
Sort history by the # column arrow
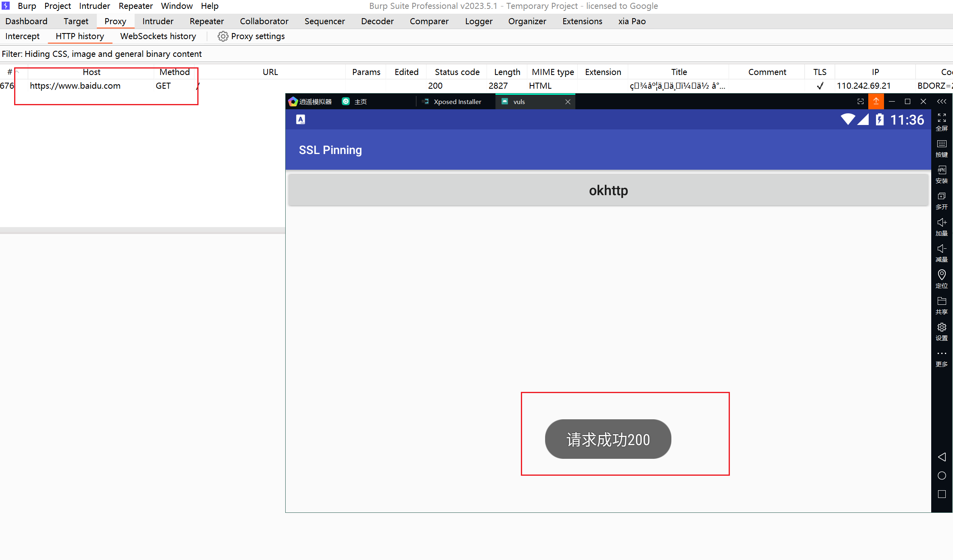click(x=17, y=71)
